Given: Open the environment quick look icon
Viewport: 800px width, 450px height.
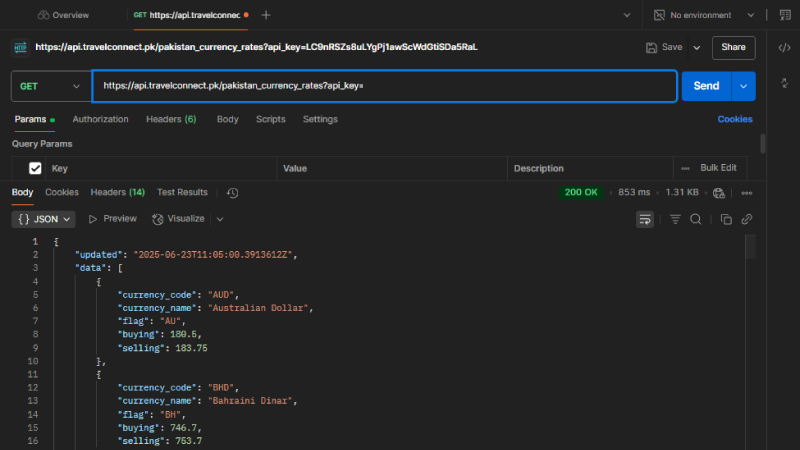Looking at the screenshot, I should pyautogui.click(x=785, y=15).
